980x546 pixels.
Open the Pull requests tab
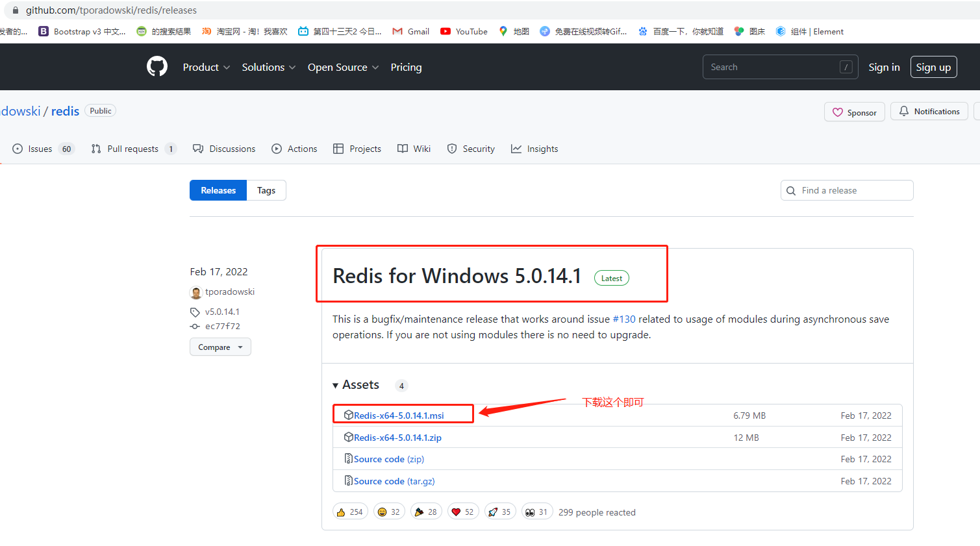[x=134, y=149]
